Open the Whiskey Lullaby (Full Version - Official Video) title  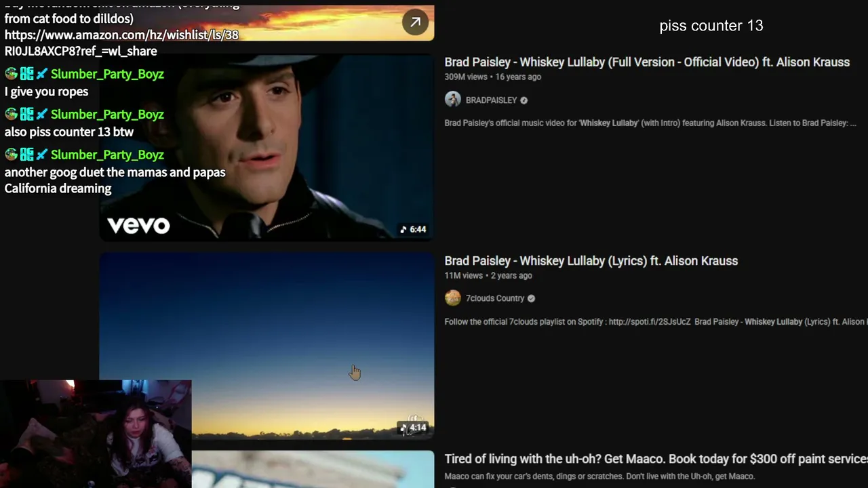[x=647, y=62]
